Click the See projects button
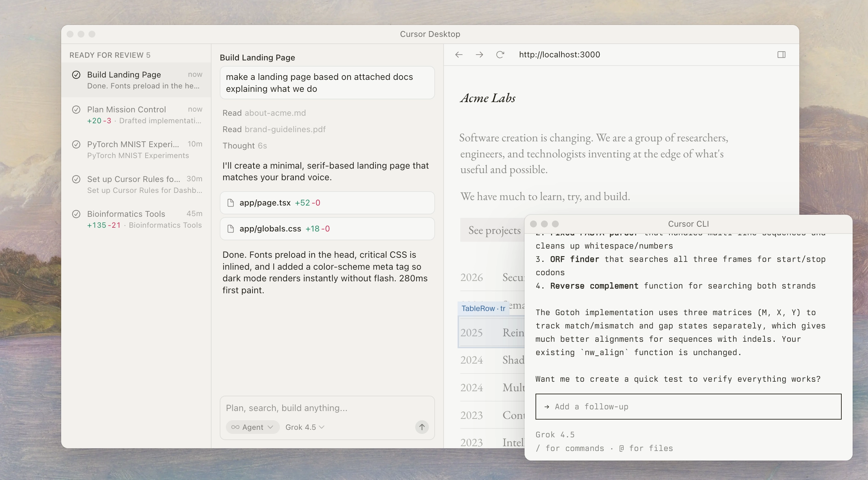This screenshot has height=480, width=868. tap(492, 230)
